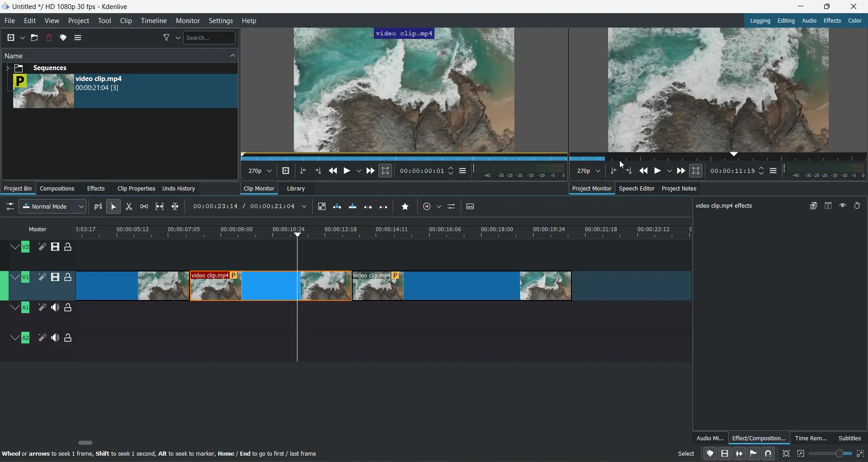Open the filter dropdown arrow in bin
The height and width of the screenshot is (462, 868).
pos(178,38)
